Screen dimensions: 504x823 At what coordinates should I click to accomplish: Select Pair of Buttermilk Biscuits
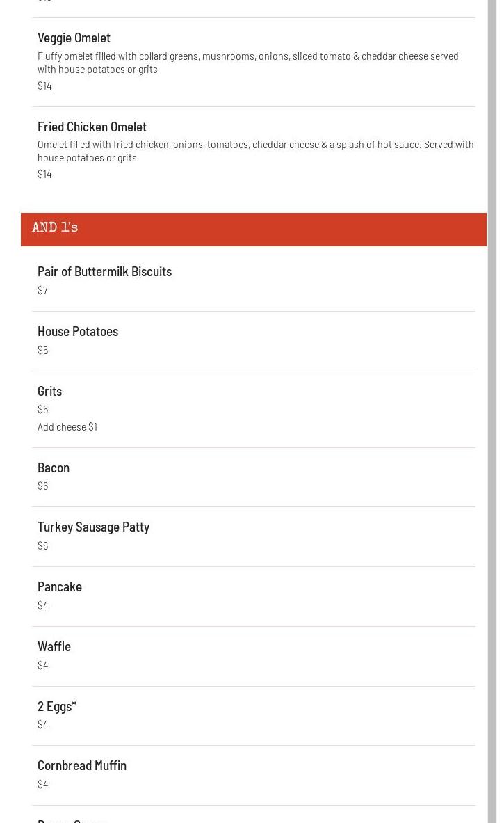[x=104, y=272]
